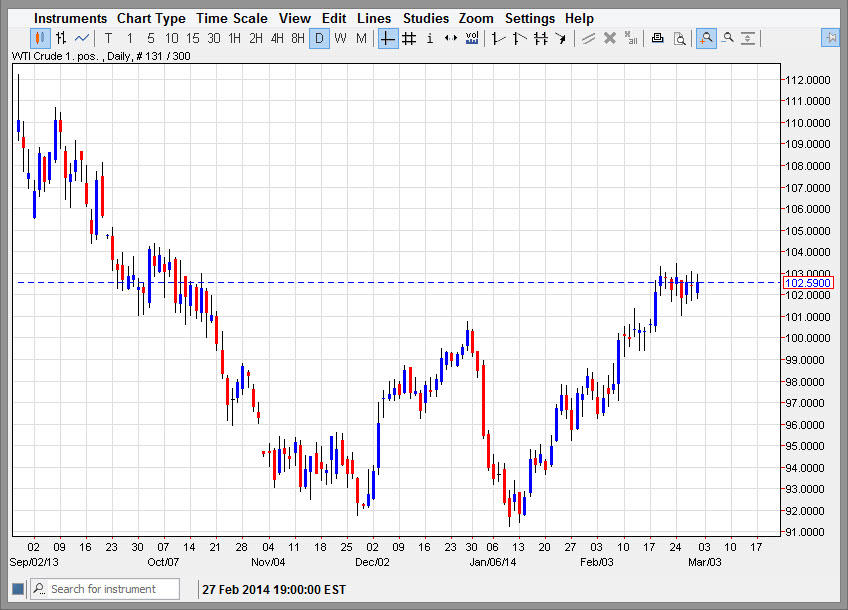
Task: Open the Settings menu
Action: [x=529, y=18]
